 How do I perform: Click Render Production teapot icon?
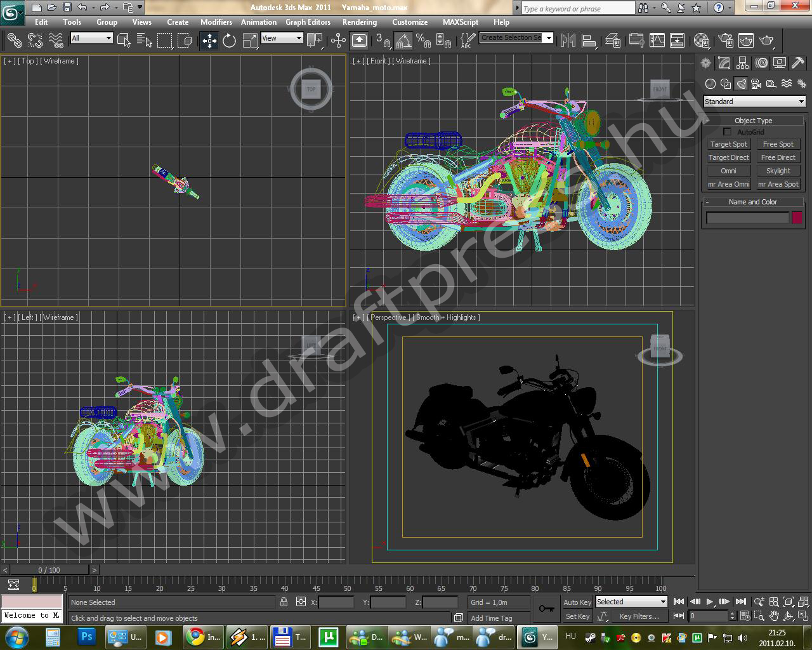point(767,41)
